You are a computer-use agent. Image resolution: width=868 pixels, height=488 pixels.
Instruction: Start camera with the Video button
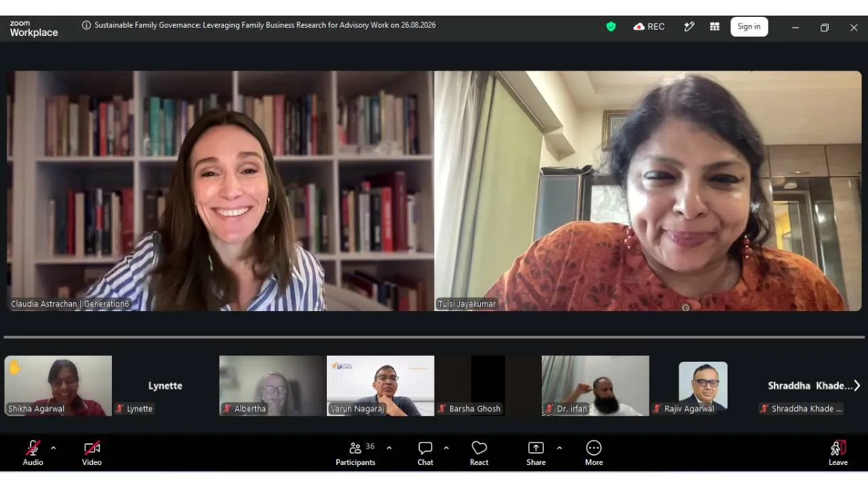pos(92,453)
